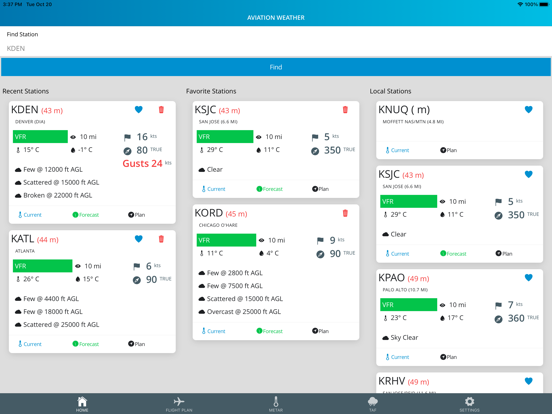Click the battery indicator in status bar
Screen dimensions: 552x414
544,4
